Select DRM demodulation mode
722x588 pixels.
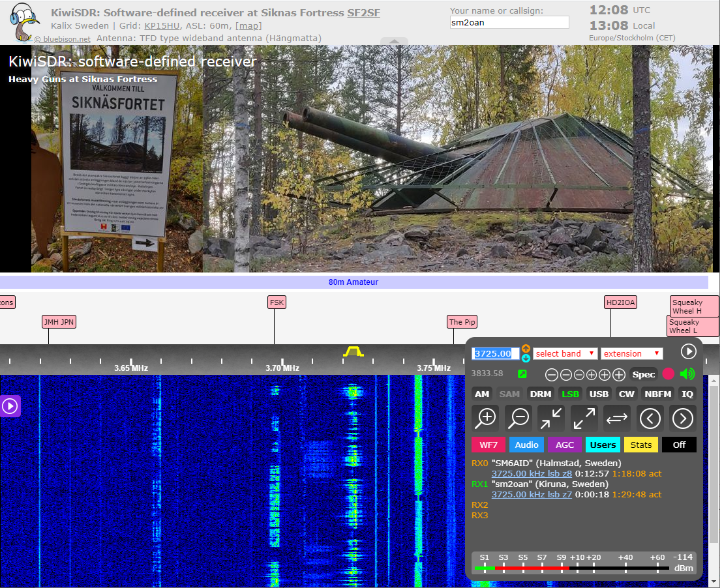541,394
